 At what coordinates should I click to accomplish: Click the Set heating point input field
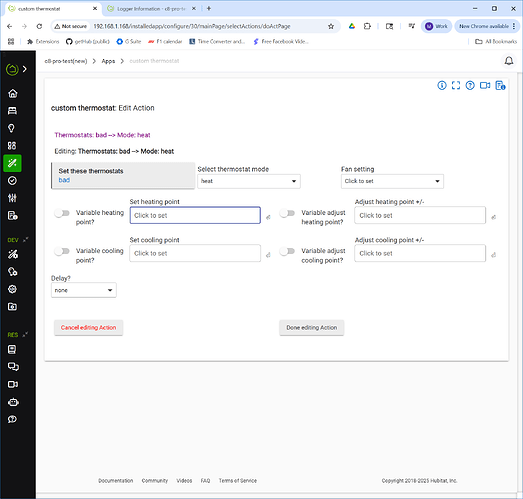click(x=195, y=215)
